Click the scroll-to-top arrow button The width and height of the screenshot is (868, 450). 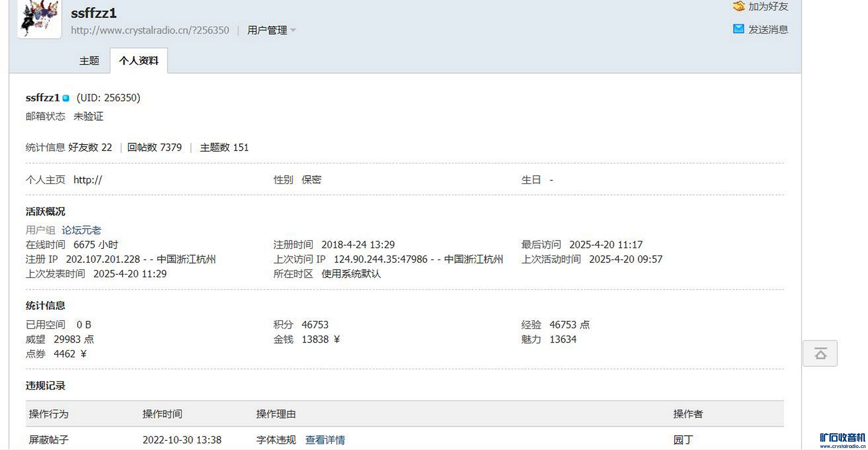pos(820,354)
